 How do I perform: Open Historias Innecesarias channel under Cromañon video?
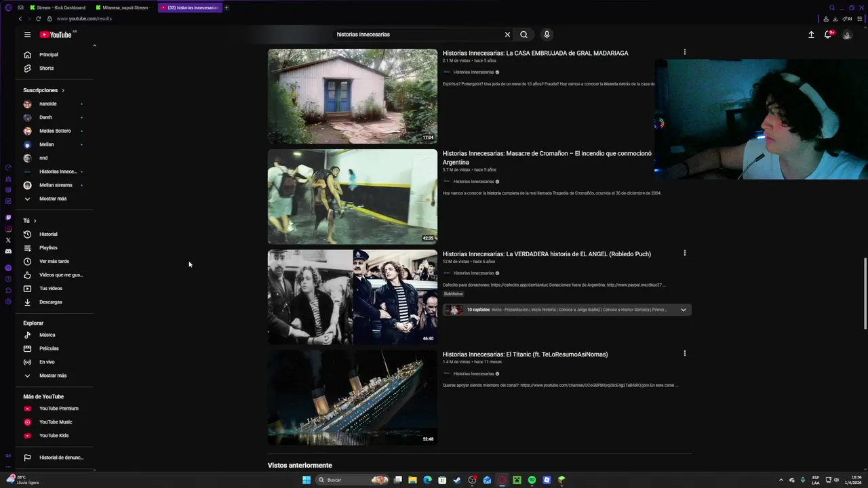click(x=473, y=182)
